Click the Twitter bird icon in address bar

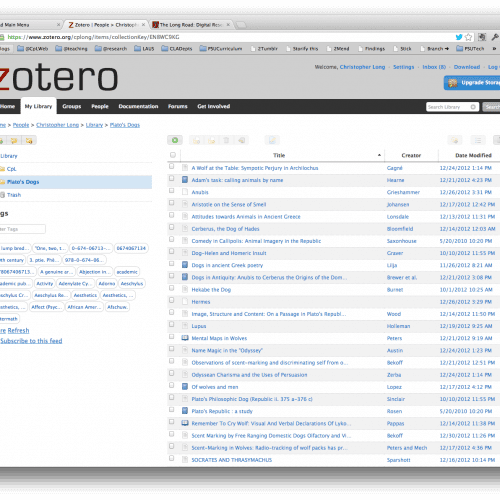(x=459, y=37)
